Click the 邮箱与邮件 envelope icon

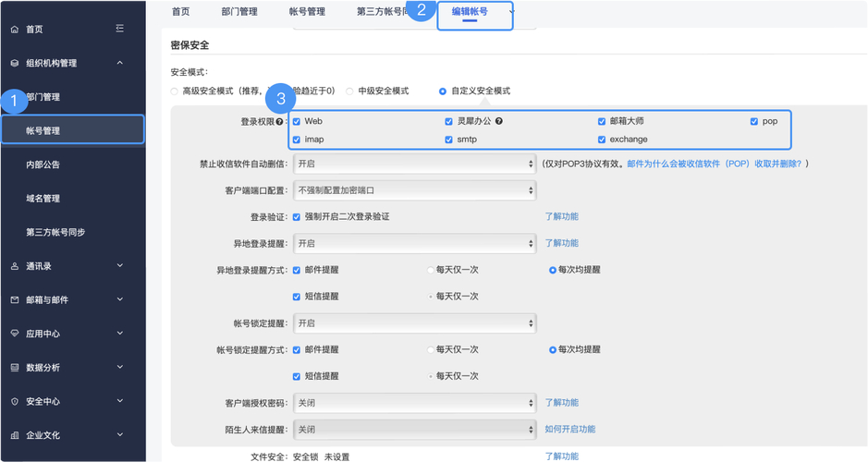15,300
